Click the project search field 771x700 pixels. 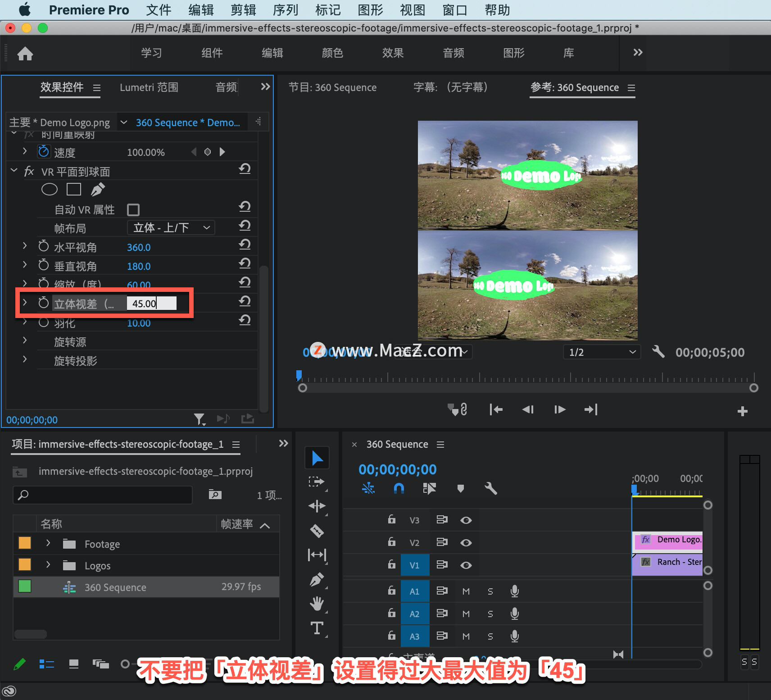pos(103,495)
